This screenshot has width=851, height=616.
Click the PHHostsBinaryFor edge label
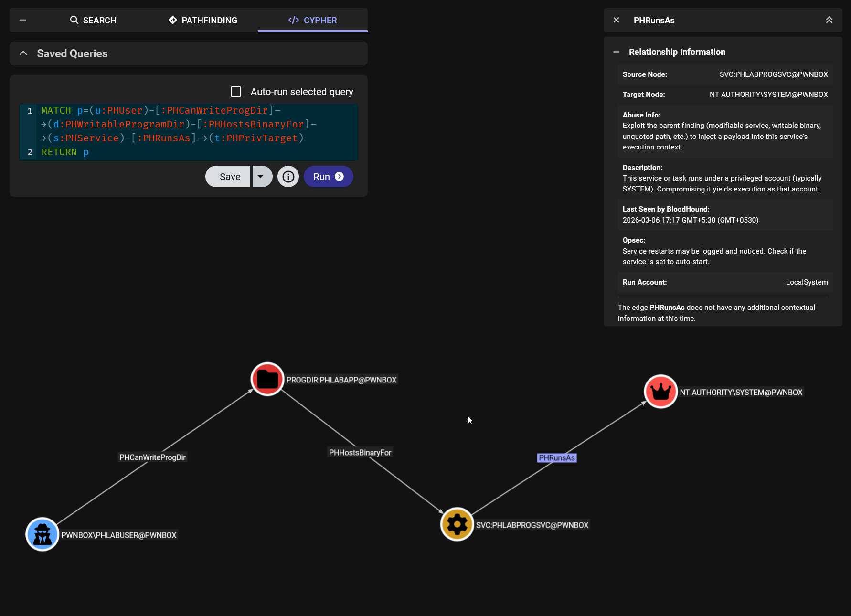click(x=360, y=453)
